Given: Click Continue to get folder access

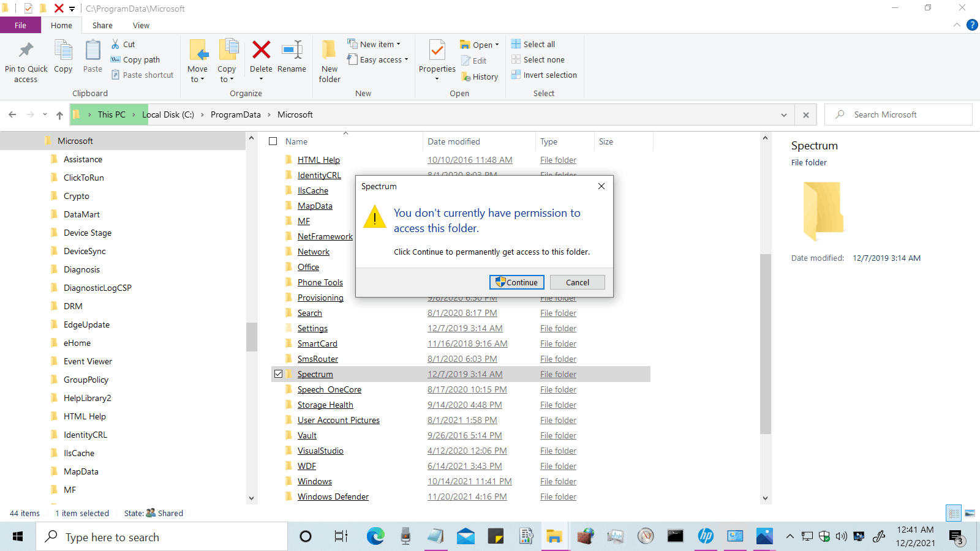Looking at the screenshot, I should (x=517, y=282).
